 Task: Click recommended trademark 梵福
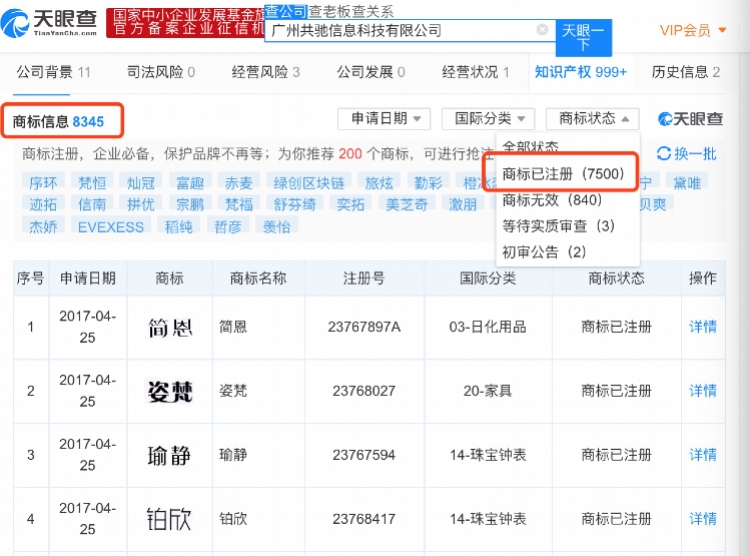tap(239, 204)
